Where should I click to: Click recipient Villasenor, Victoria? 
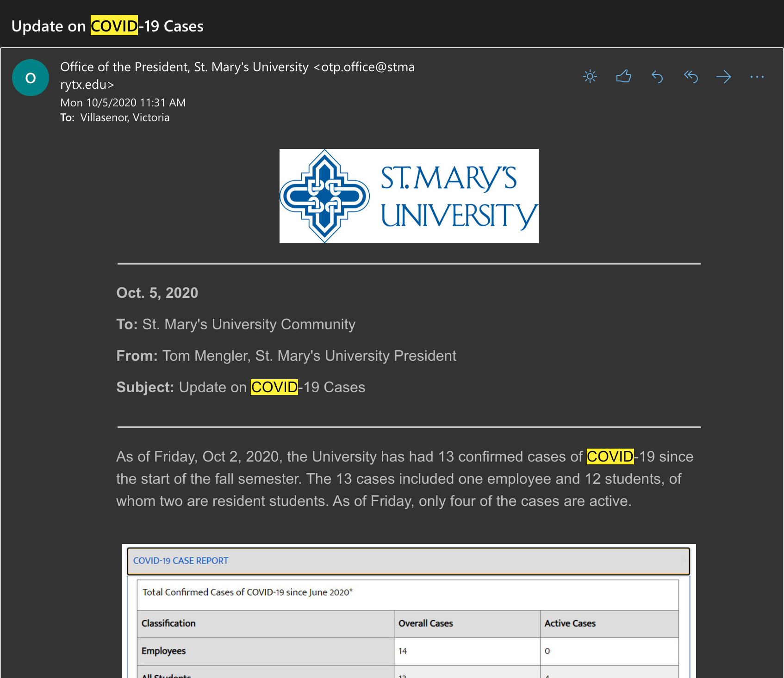(x=124, y=117)
